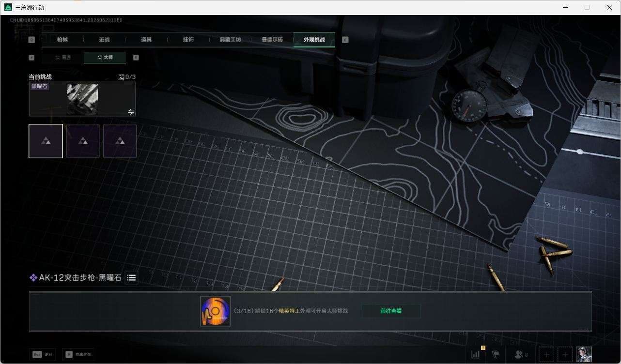Select the 大师 challenge sub-tab
621x364 pixels.
(x=105, y=58)
